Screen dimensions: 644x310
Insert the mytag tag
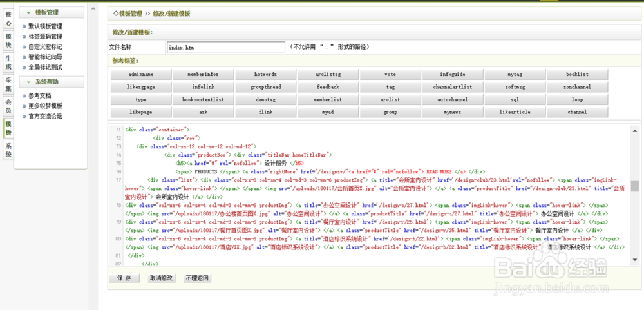(515, 74)
